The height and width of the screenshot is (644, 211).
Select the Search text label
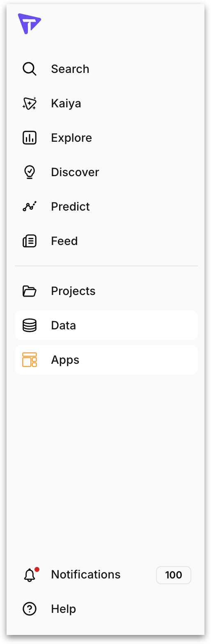(70, 69)
